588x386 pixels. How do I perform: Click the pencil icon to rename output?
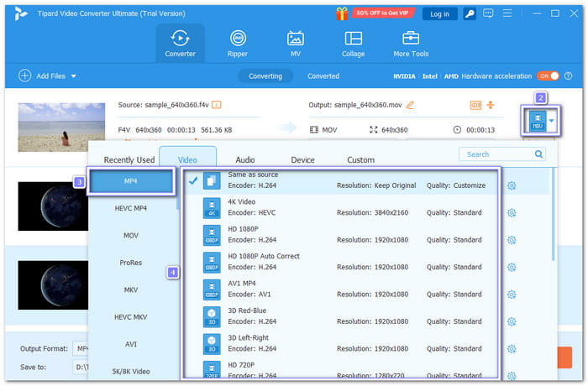click(x=410, y=105)
